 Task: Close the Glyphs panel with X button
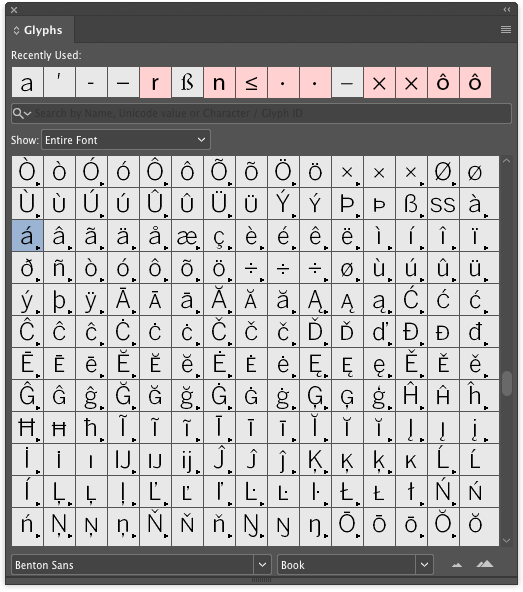pos(14,10)
